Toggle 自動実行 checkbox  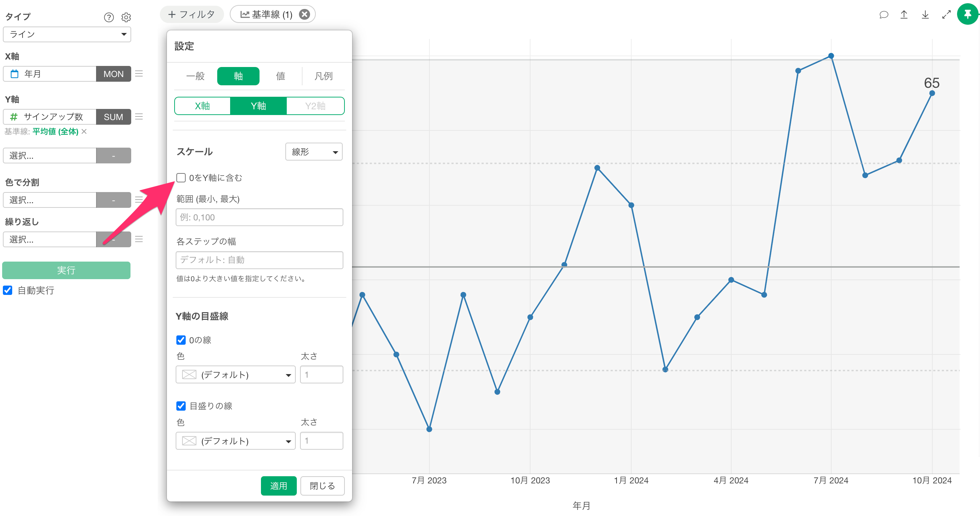click(8, 291)
